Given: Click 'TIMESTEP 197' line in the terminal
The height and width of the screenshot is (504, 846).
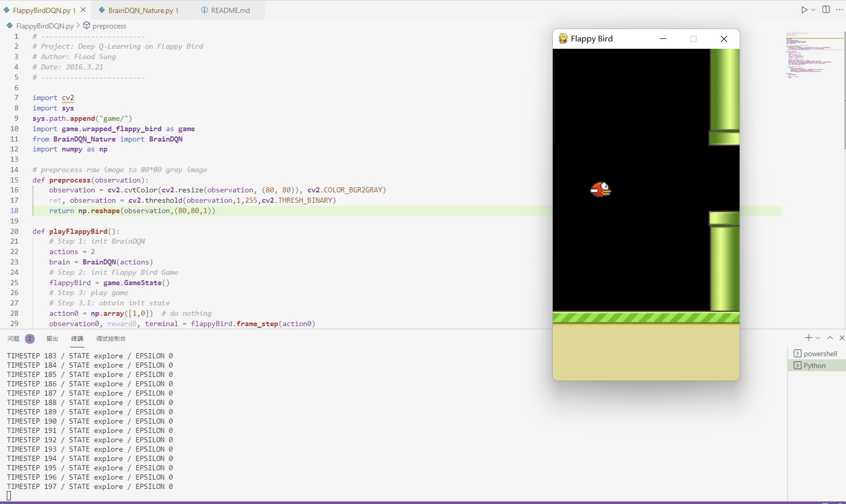Looking at the screenshot, I should click(x=90, y=486).
